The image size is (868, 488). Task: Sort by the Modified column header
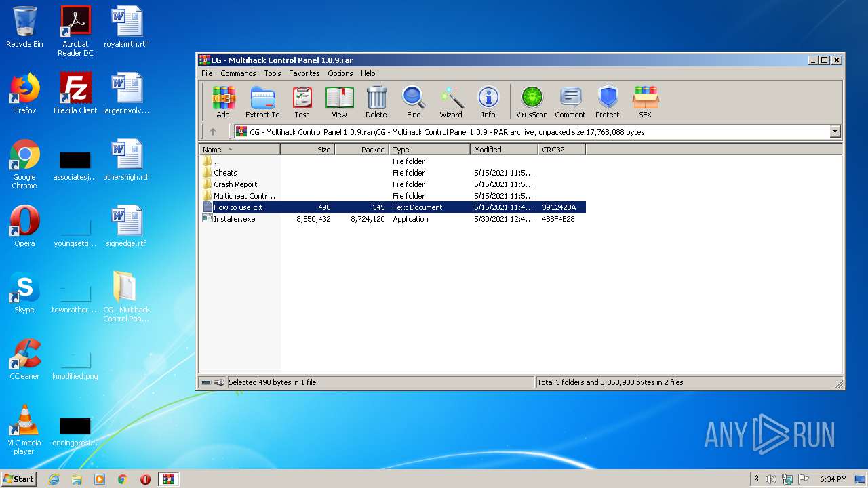coord(504,150)
